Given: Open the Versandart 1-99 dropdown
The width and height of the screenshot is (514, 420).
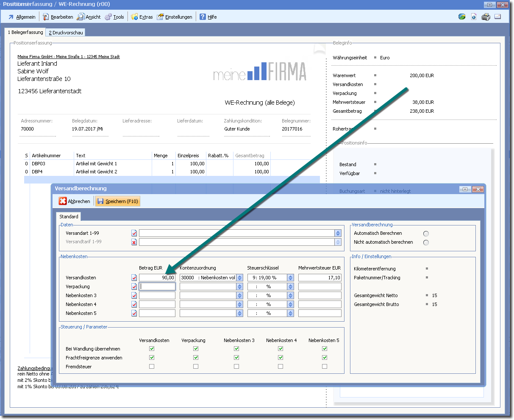Looking at the screenshot, I should 338,233.
